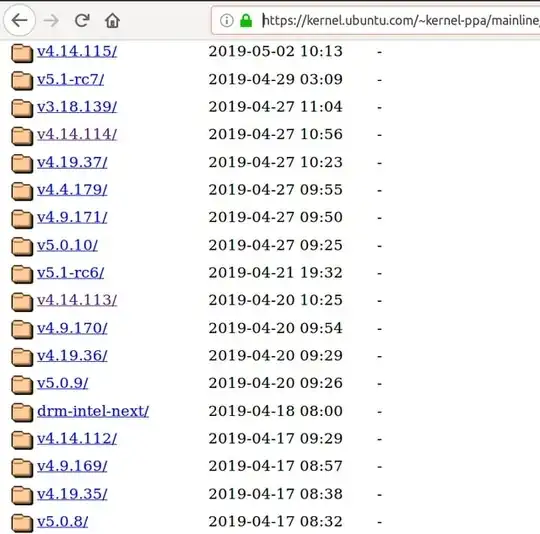Click the date 2019-04-27 09:55
Screen dimensions: 540x534
pos(276,190)
